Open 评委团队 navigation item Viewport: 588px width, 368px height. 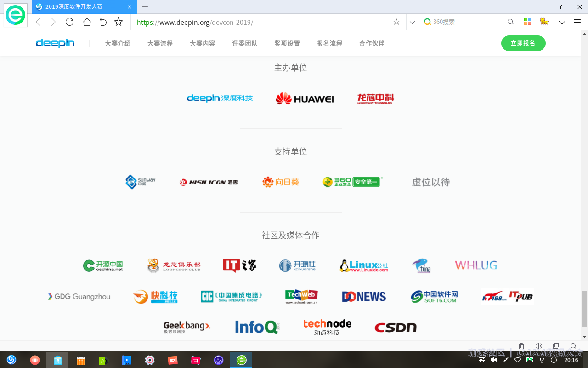[x=245, y=44]
